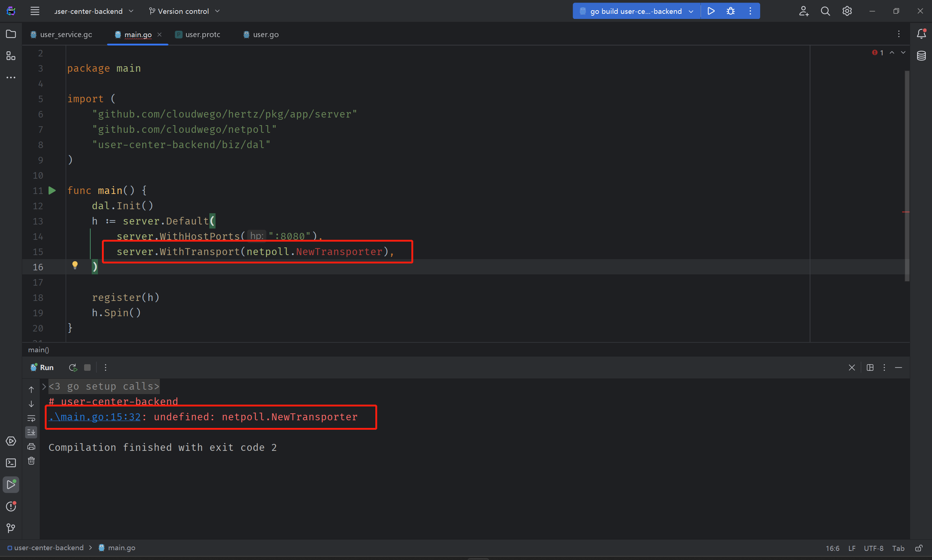This screenshot has height=560, width=932.
Task: Show more tool windows ellipsis in left sidebar
Action: pos(11,78)
